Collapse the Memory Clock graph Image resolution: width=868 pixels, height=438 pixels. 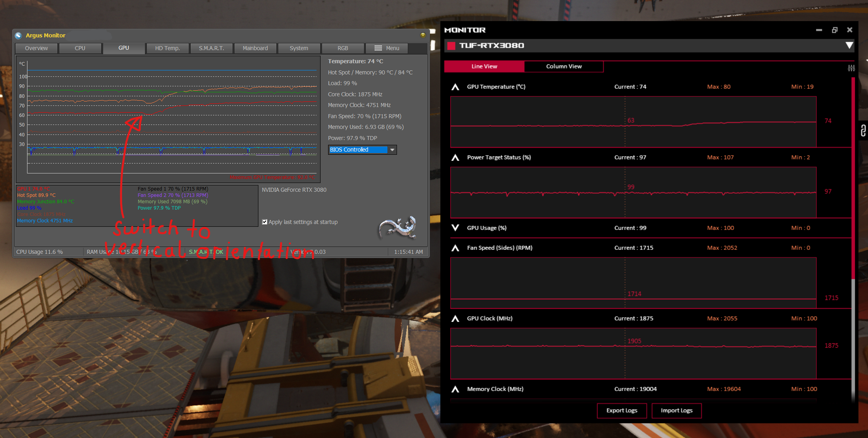pos(456,389)
